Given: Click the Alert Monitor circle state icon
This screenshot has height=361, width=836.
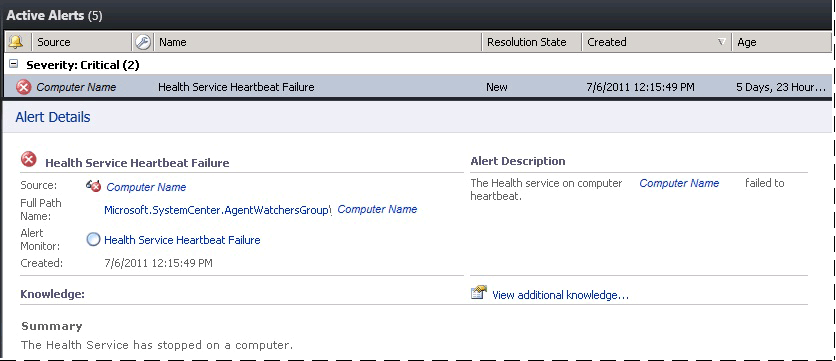Looking at the screenshot, I should tap(93, 240).
